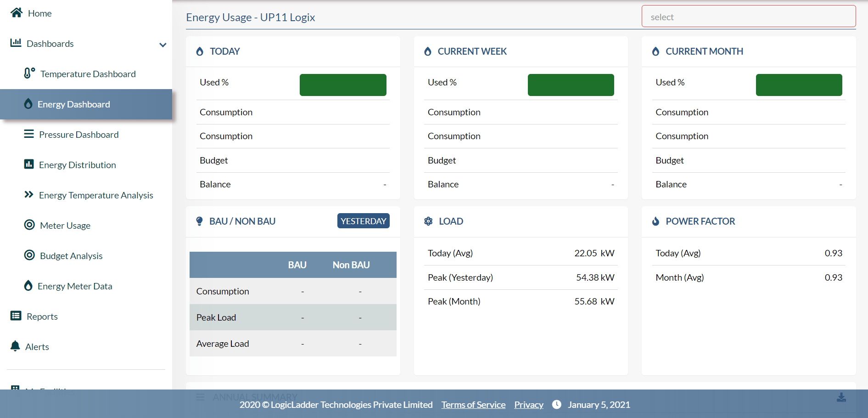Image resolution: width=868 pixels, height=418 pixels.
Task: Click the Home house icon
Action: [17, 13]
